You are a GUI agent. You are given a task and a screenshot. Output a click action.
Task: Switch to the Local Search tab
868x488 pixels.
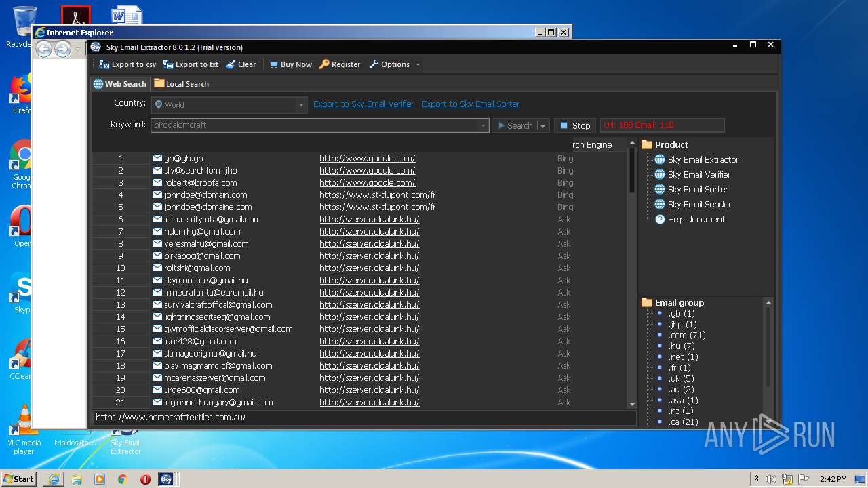click(x=181, y=84)
